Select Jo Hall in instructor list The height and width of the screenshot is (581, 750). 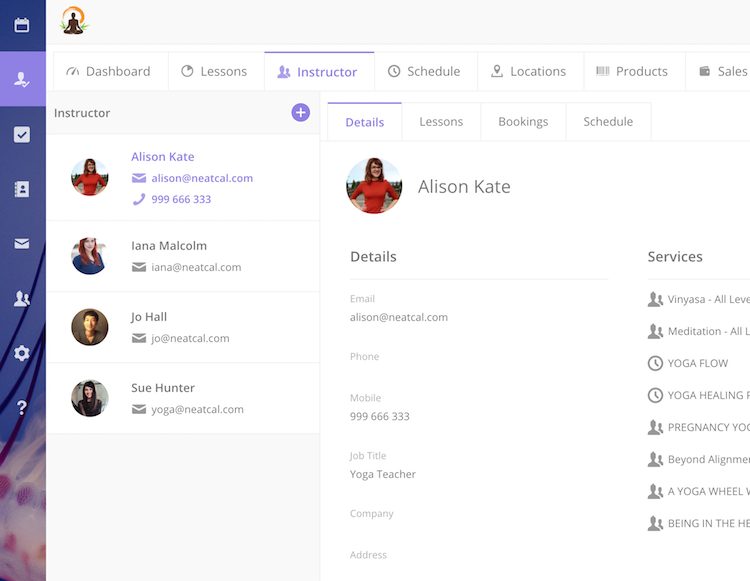click(183, 328)
